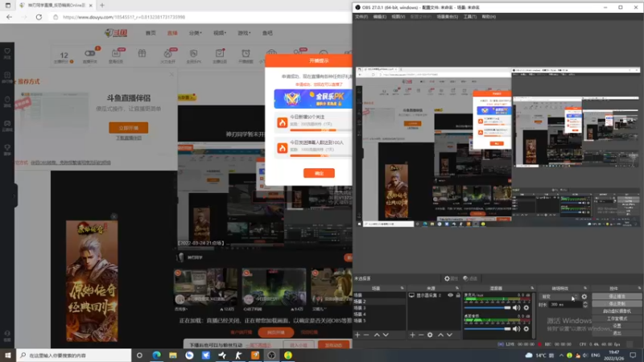This screenshot has height=362, width=644.
Task: Click the gamepad icon in Douyu left sidebar
Action: (7, 125)
